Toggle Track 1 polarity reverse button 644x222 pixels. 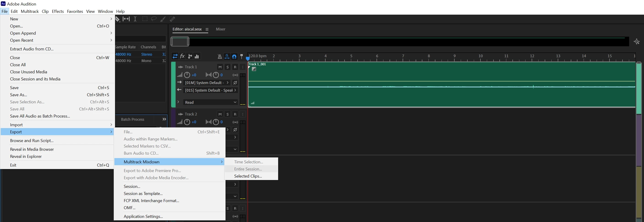[x=235, y=83]
